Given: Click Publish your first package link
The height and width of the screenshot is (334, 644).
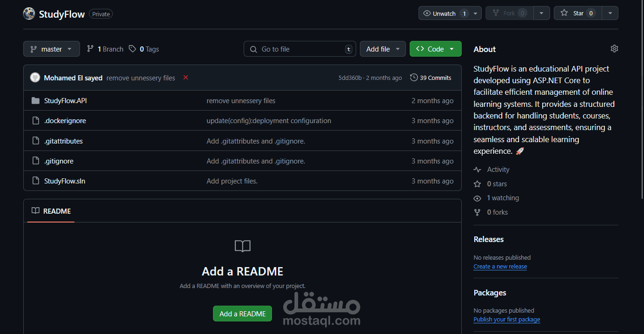Looking at the screenshot, I should 507,320.
